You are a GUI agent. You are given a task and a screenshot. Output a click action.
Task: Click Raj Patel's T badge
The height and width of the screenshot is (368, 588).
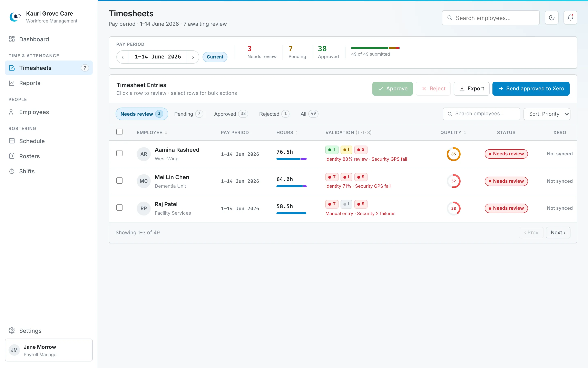point(332,204)
